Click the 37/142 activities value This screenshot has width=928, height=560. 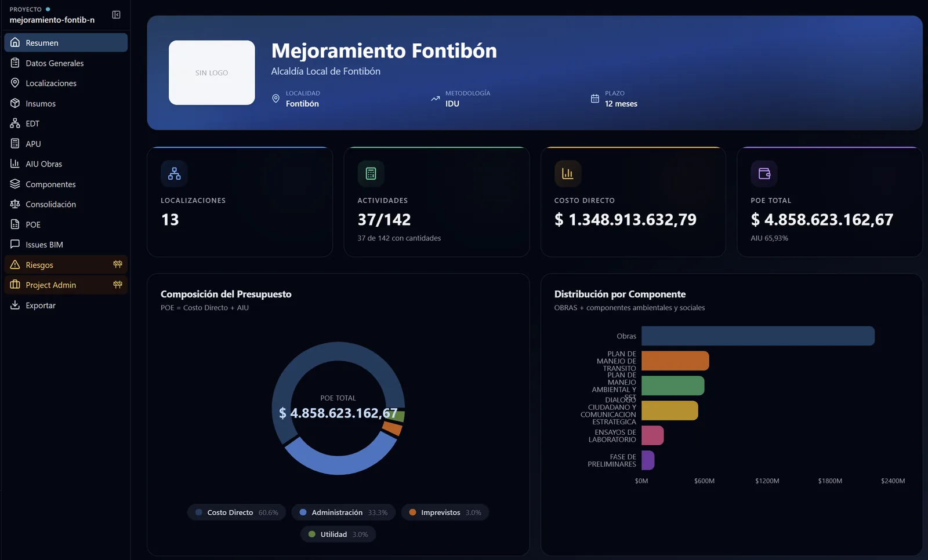pos(384,220)
